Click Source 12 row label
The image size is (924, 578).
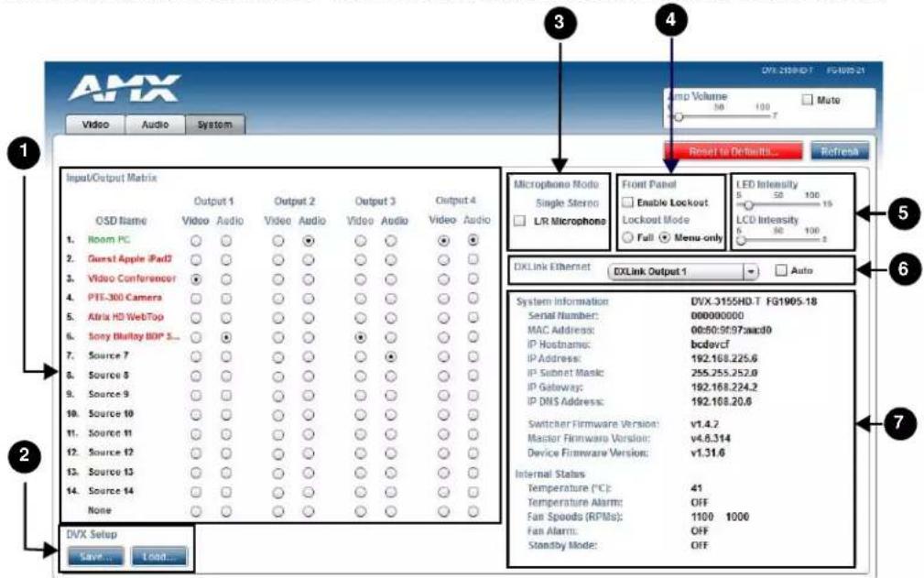click(x=111, y=452)
